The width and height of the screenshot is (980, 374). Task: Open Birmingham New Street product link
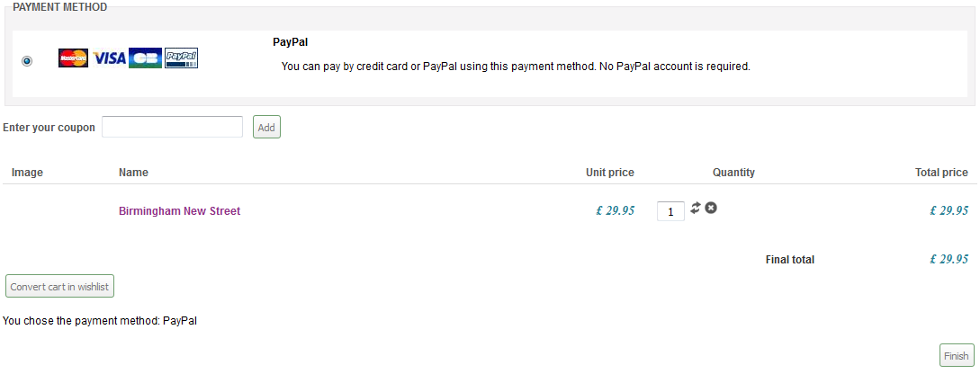pos(179,211)
